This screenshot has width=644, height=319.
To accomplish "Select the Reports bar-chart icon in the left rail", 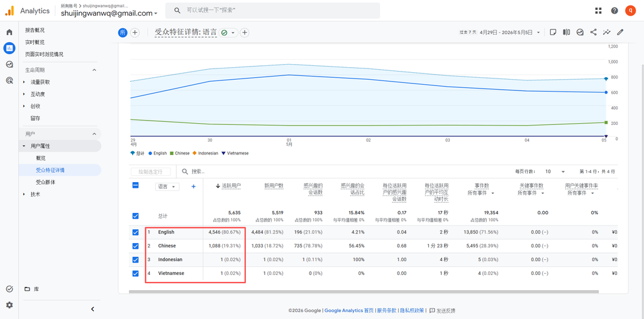I will click(x=9, y=48).
